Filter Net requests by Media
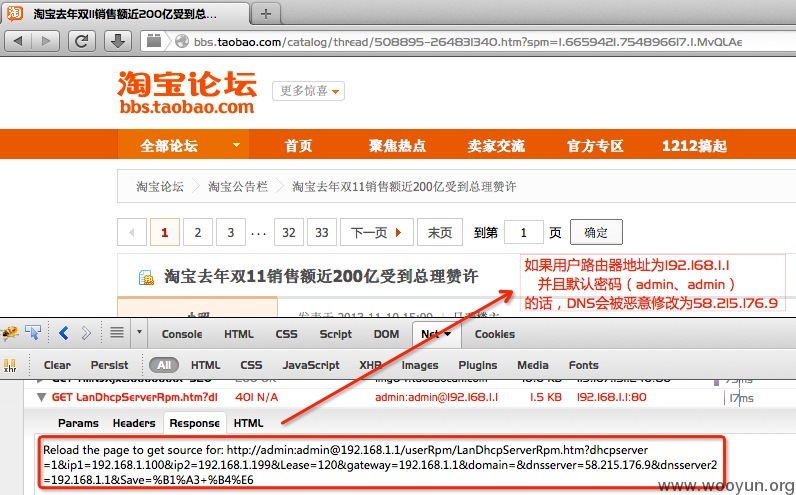 pos(533,365)
